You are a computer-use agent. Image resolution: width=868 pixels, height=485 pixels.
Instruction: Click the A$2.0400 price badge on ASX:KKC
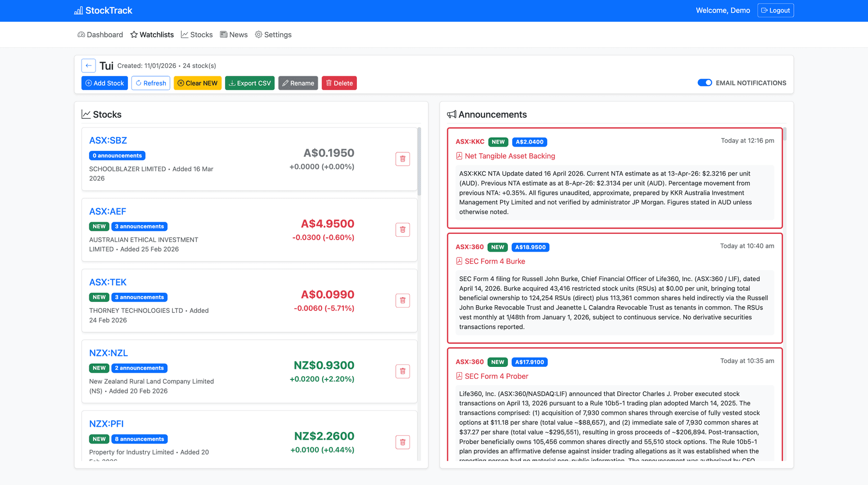click(x=529, y=142)
